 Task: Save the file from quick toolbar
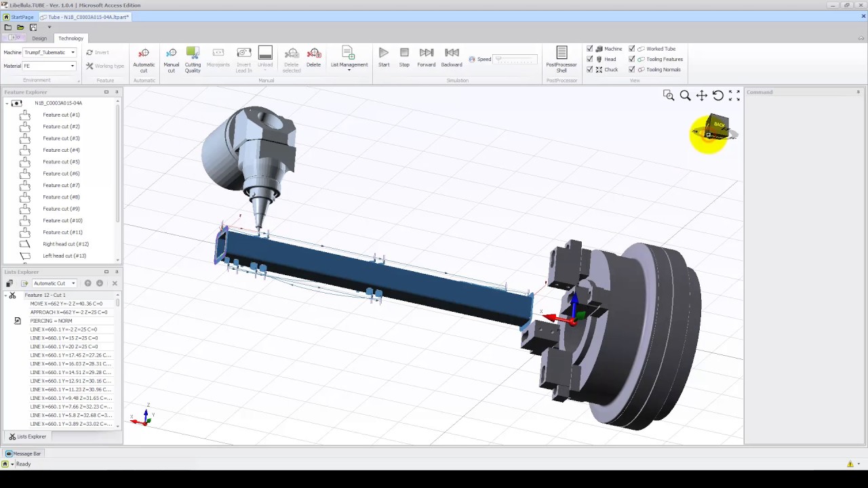33,27
